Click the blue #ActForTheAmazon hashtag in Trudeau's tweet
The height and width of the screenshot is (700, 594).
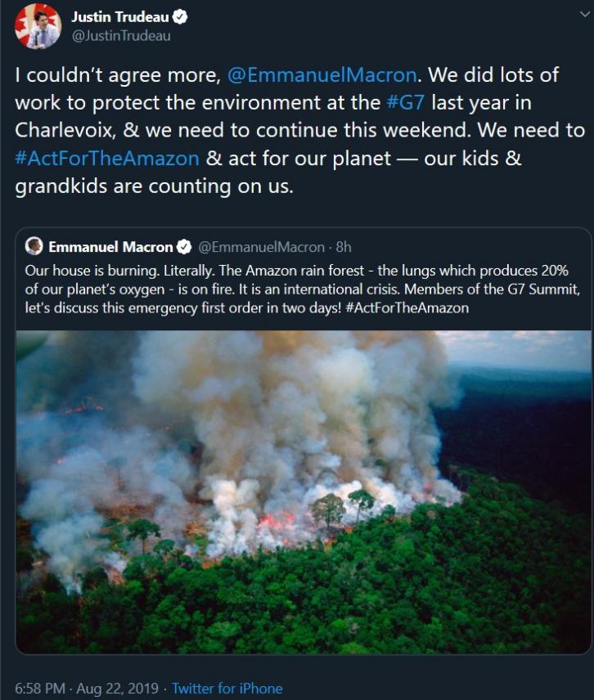click(107, 158)
